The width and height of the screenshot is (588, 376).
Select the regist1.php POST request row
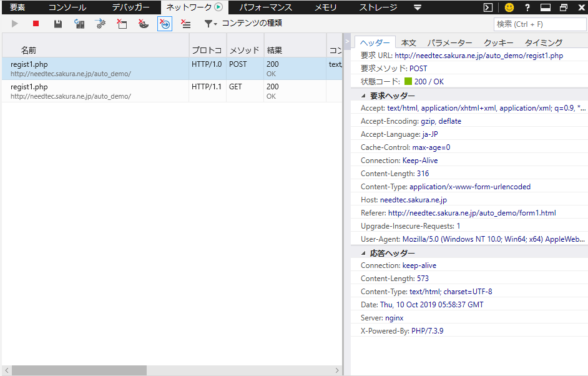click(172, 68)
